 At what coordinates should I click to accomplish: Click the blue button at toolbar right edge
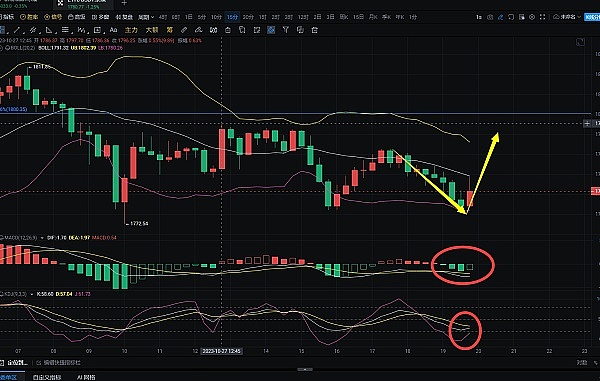click(x=592, y=17)
